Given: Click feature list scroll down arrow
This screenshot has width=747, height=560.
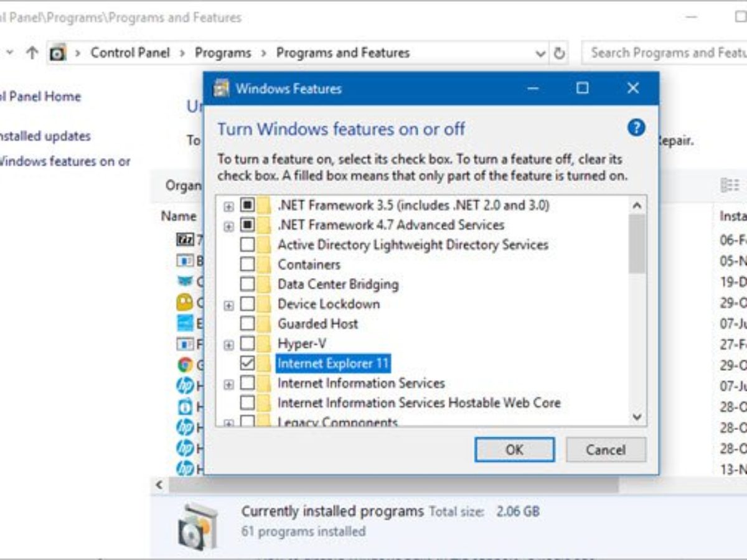Looking at the screenshot, I should pos(637,417).
